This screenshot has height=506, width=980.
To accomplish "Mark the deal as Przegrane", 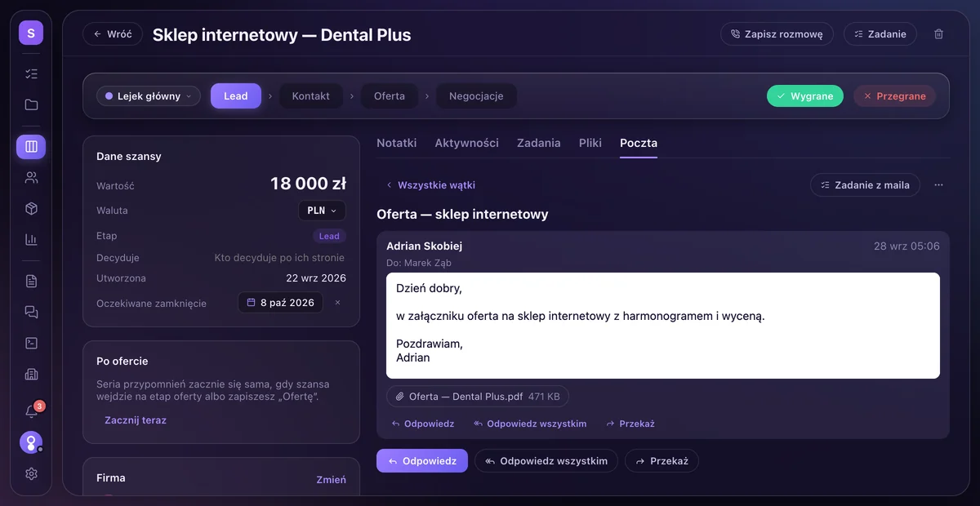I will [895, 96].
